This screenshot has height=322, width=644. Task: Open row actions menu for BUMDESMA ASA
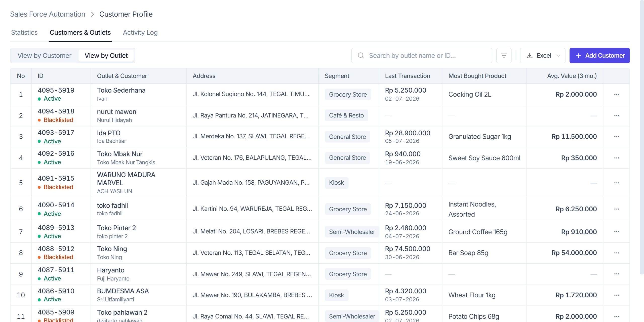617,295
